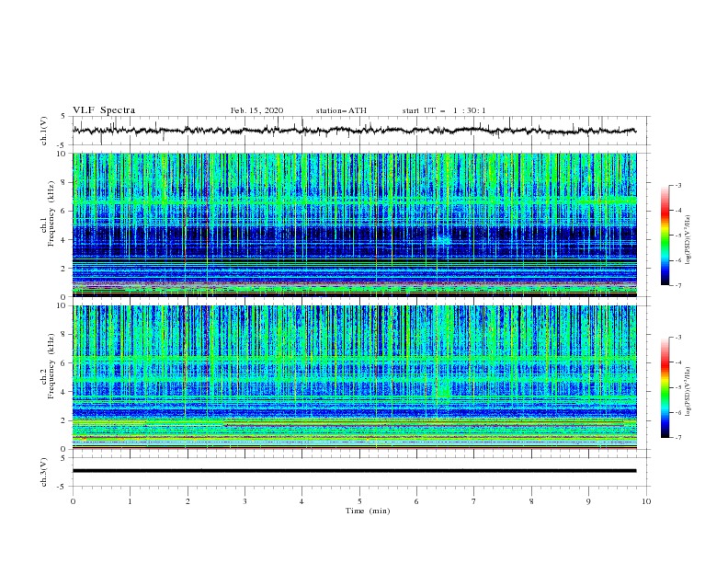Click the ch.1 Frequency (kHz) axis label

tap(47, 214)
